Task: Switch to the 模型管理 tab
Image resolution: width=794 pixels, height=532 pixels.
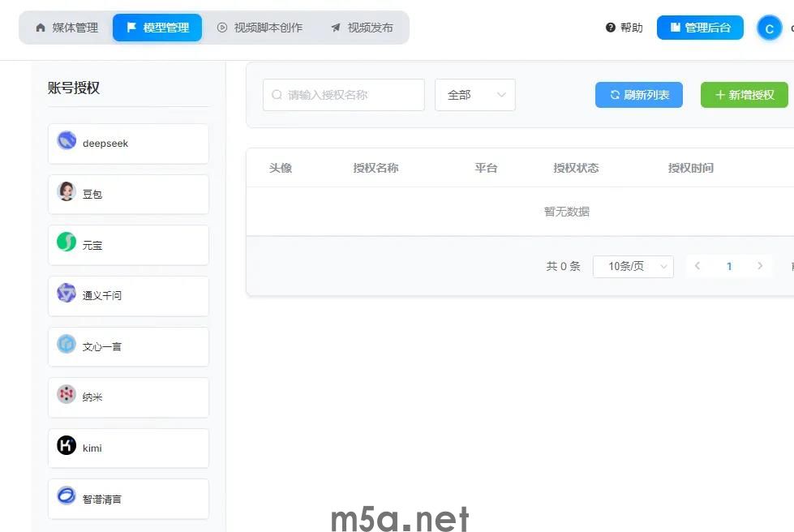Action: point(157,28)
